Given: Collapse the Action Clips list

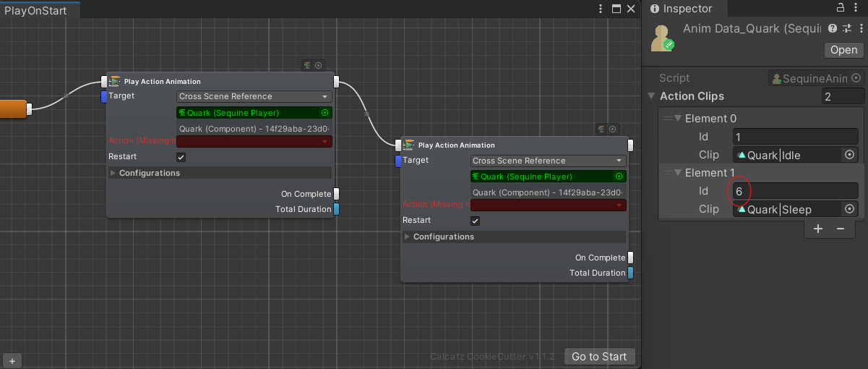Looking at the screenshot, I should [x=652, y=96].
